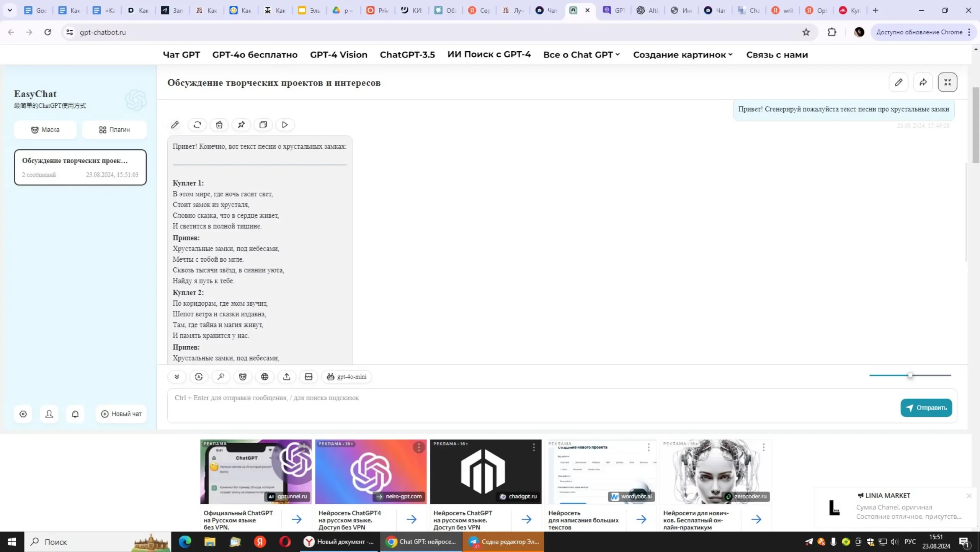
Task: Delete the message with trash icon
Action: point(219,125)
